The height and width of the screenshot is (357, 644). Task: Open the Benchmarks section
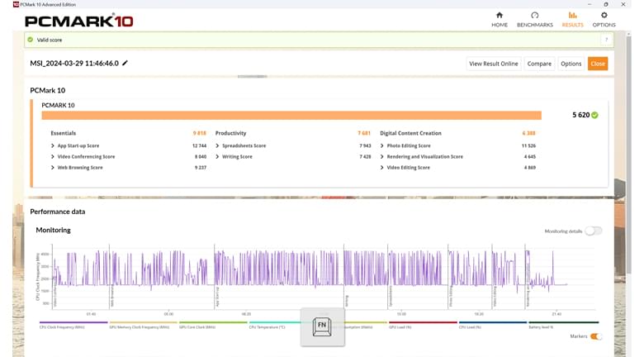click(x=535, y=19)
